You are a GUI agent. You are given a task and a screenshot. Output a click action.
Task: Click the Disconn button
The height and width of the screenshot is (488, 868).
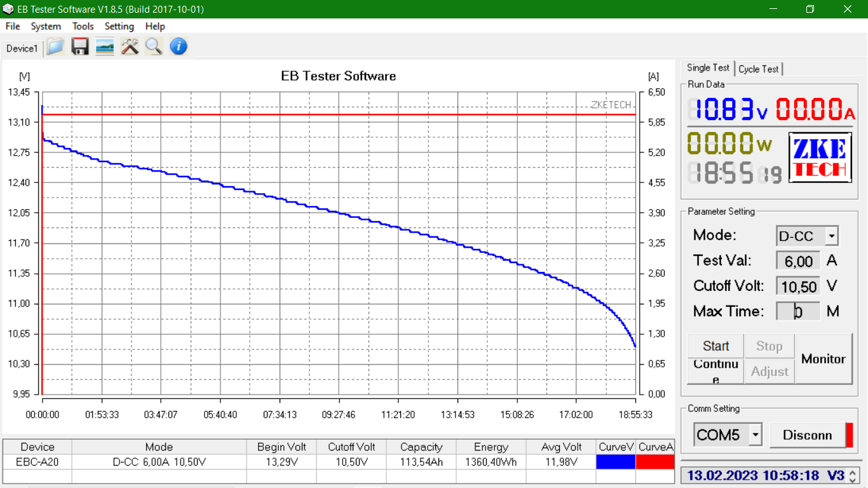[807, 435]
